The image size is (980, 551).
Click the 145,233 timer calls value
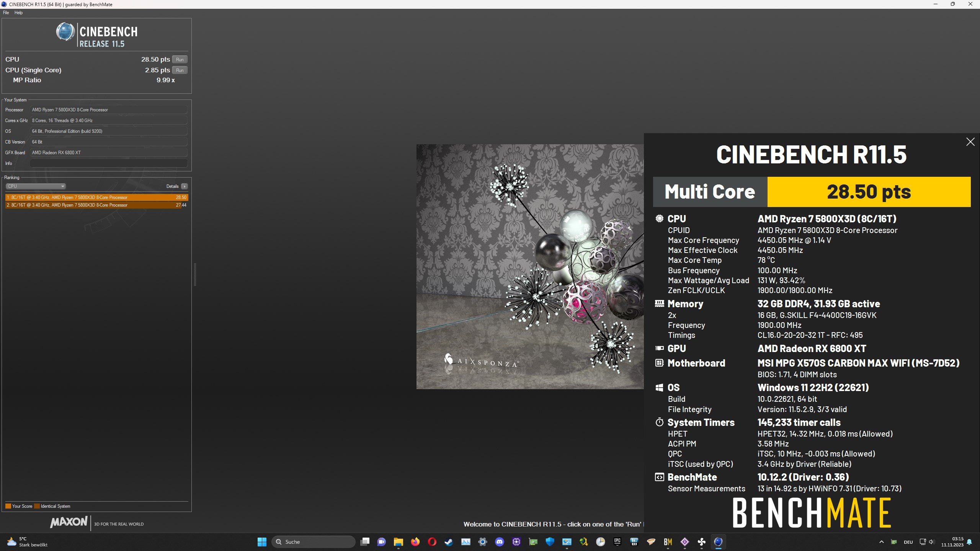click(x=799, y=422)
